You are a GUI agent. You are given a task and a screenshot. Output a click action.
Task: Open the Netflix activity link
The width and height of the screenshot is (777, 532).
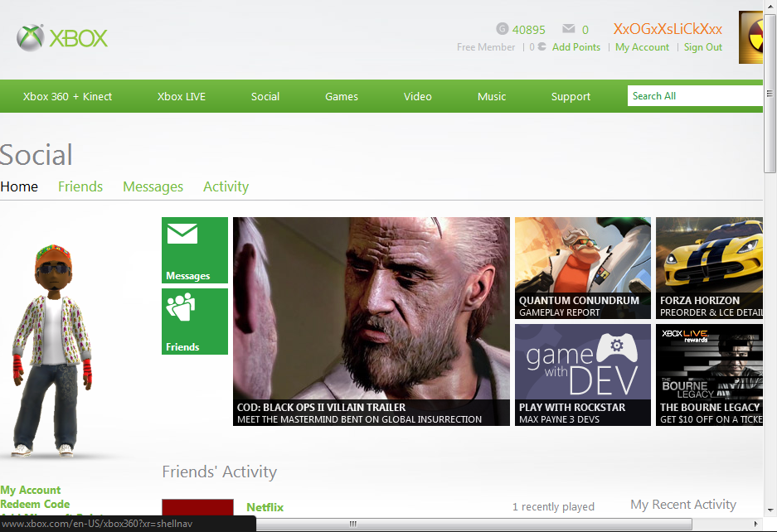[x=265, y=507]
